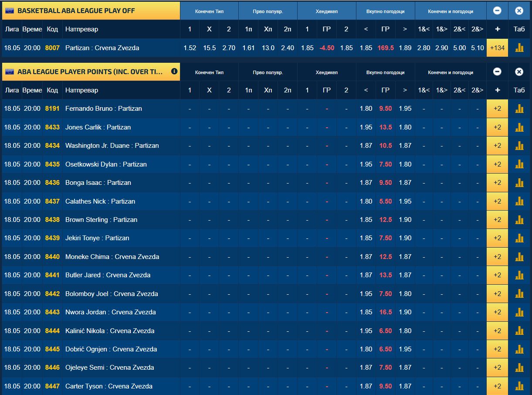Open stats chart icon for Partizan : Crvena Zvezda
This screenshot has width=532, height=395.
(519, 48)
